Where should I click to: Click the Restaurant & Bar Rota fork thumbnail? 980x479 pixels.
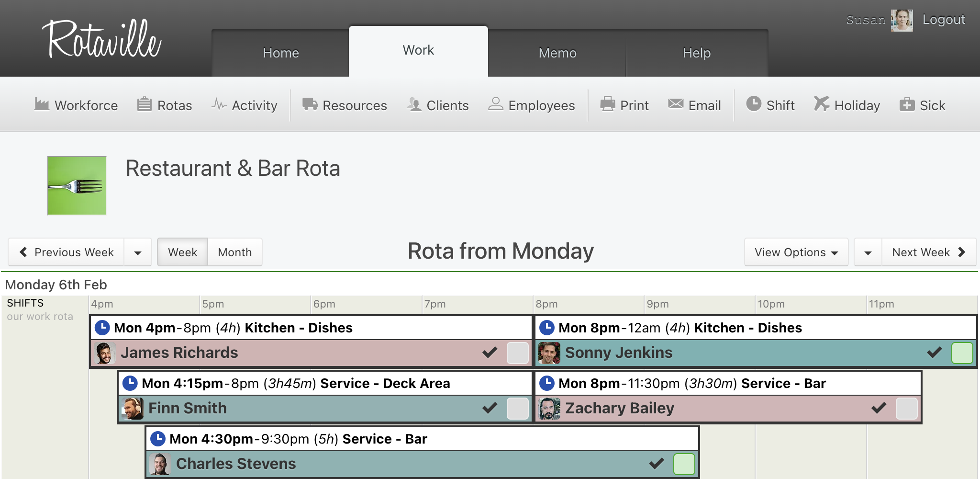point(77,185)
